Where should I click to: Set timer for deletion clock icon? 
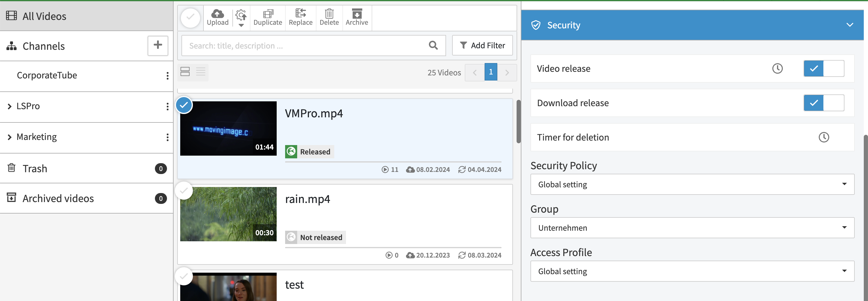823,138
